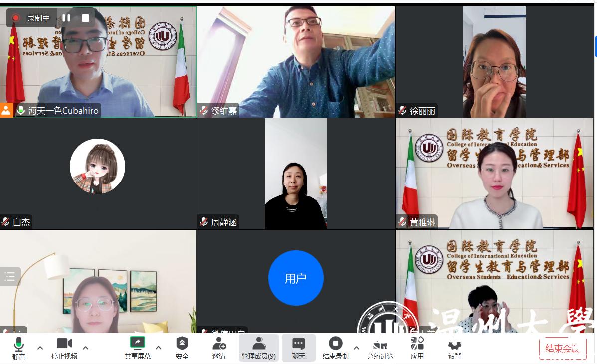Select 白杰's avatar video tile
Screen dimensions: 597x364
(x=97, y=167)
